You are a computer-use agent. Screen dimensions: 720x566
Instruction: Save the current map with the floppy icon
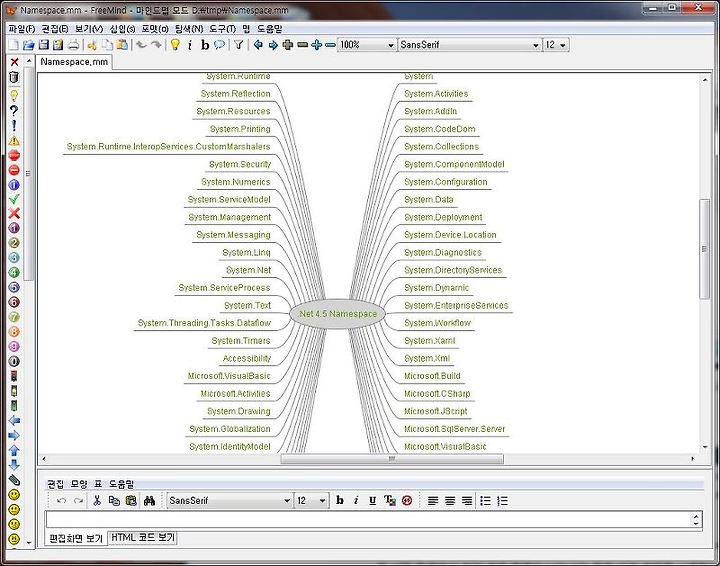44,45
